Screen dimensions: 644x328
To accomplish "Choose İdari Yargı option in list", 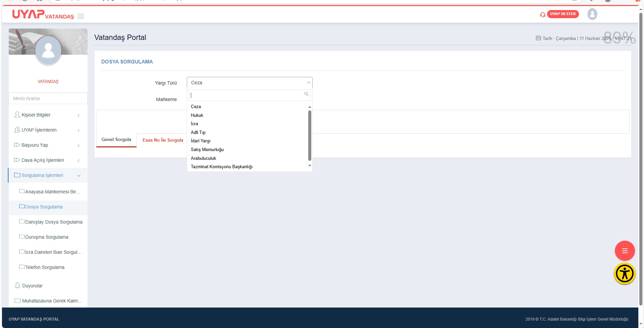I will [201, 141].
